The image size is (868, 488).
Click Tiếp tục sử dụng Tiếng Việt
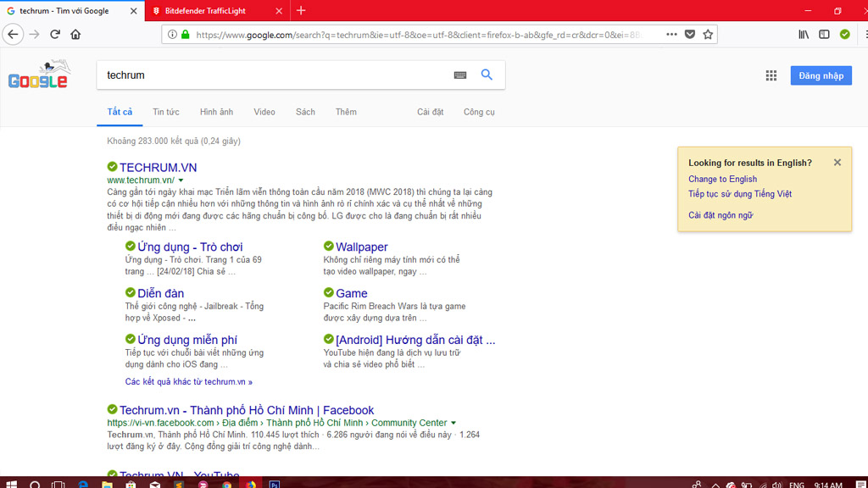coord(739,194)
